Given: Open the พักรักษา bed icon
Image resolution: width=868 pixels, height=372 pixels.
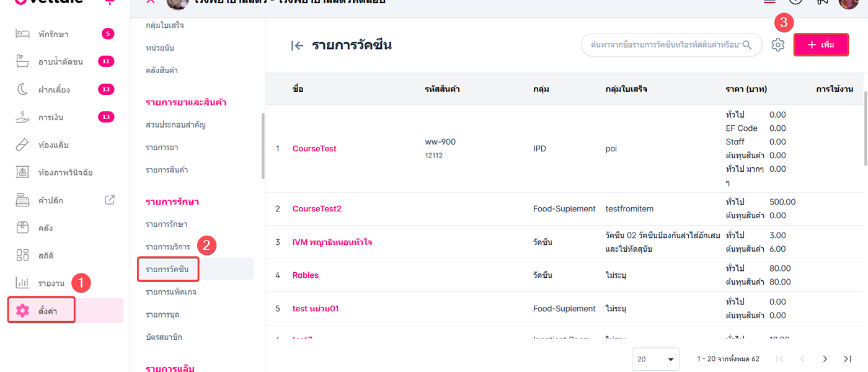Looking at the screenshot, I should [x=22, y=33].
